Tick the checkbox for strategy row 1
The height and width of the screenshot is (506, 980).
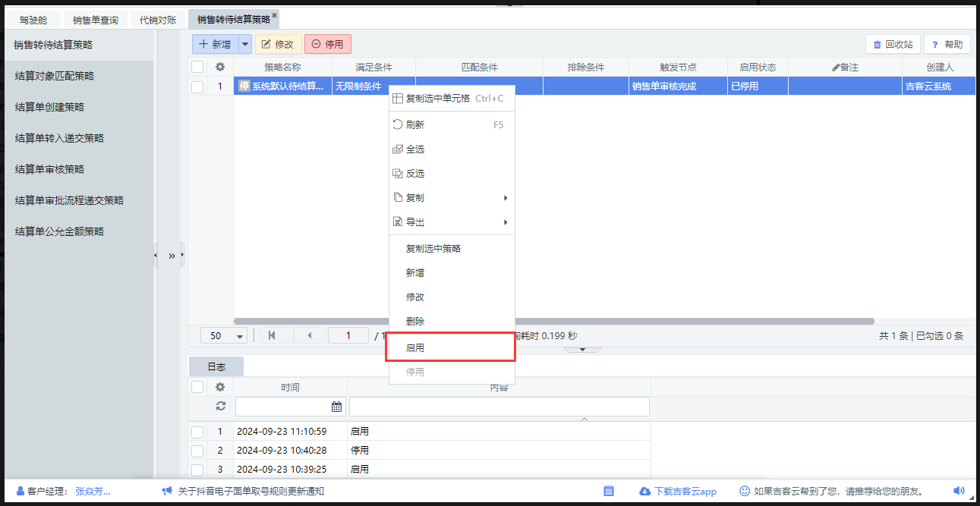(x=197, y=86)
